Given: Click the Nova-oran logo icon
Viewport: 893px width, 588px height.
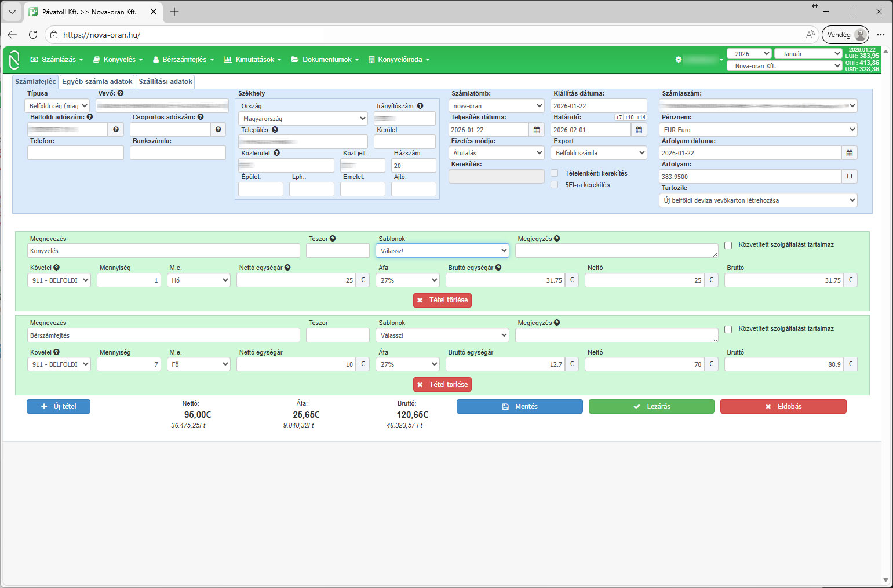Looking at the screenshot, I should click(14, 60).
